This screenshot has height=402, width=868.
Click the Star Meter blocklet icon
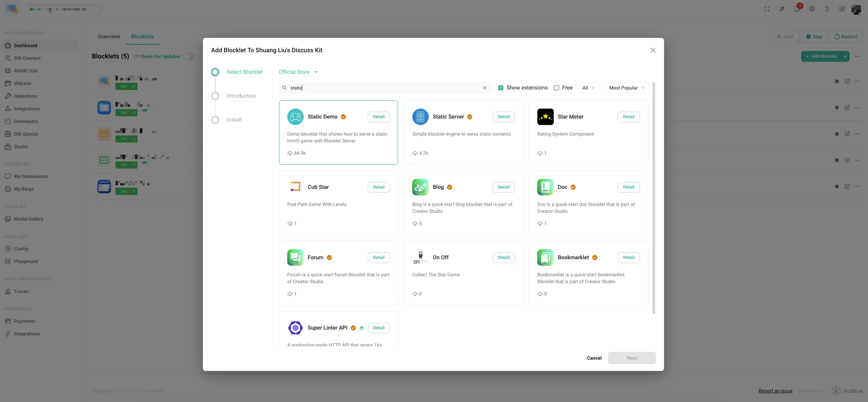(545, 117)
